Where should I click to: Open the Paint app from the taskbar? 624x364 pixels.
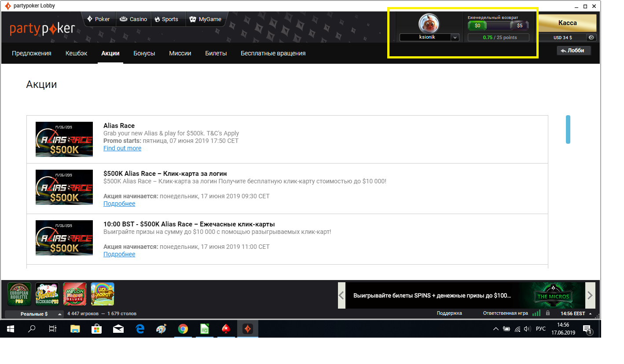[x=162, y=329]
